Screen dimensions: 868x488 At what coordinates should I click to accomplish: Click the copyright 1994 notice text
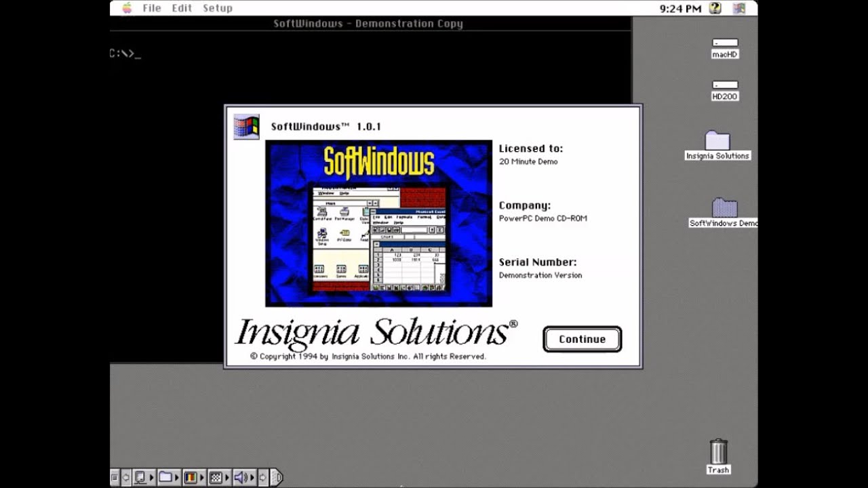coord(368,357)
